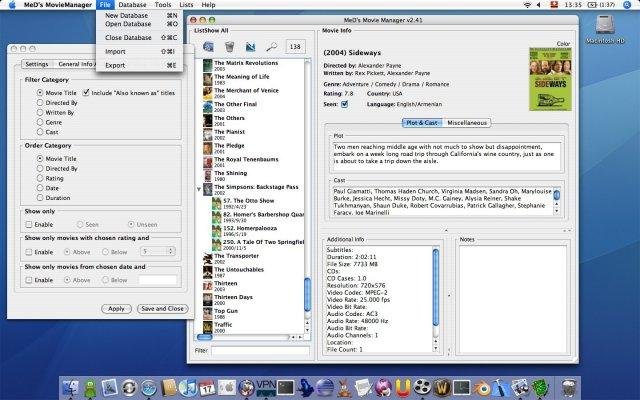Collapse The Simpsons: Backstage Pass tree node
Image resolution: width=640 pixels, height=400 pixels.
tap(199, 189)
